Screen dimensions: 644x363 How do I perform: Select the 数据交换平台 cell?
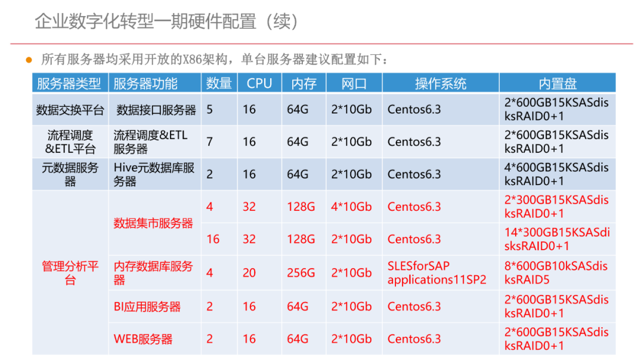tap(69, 110)
